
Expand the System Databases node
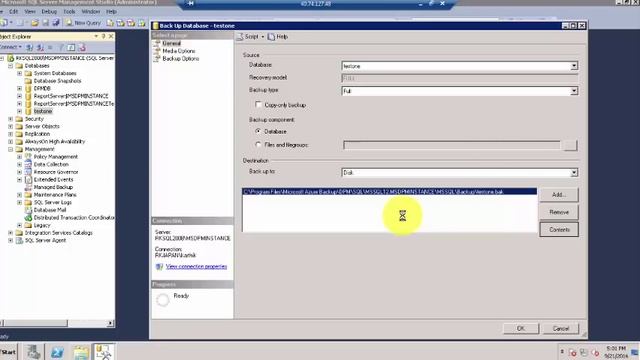pyautogui.click(x=20, y=73)
